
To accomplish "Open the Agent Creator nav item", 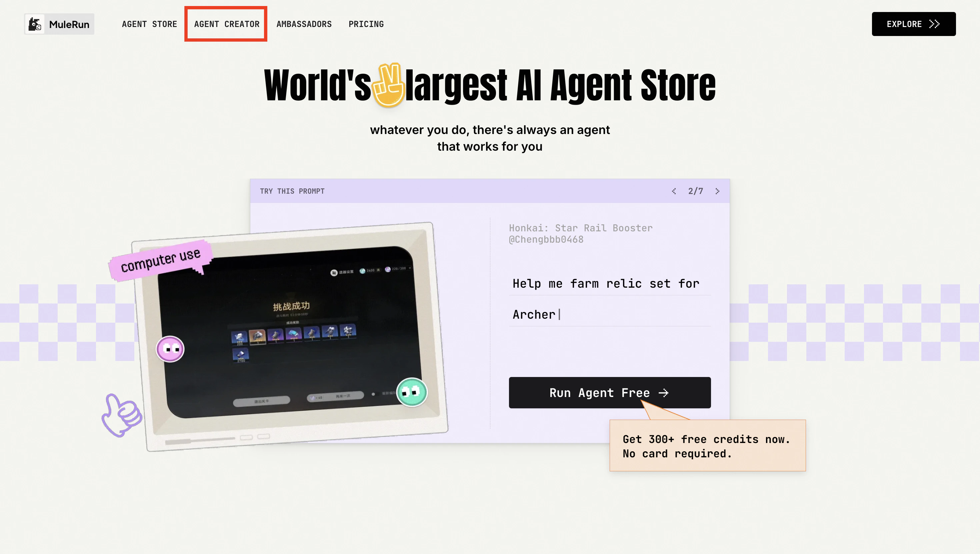I will (227, 24).
